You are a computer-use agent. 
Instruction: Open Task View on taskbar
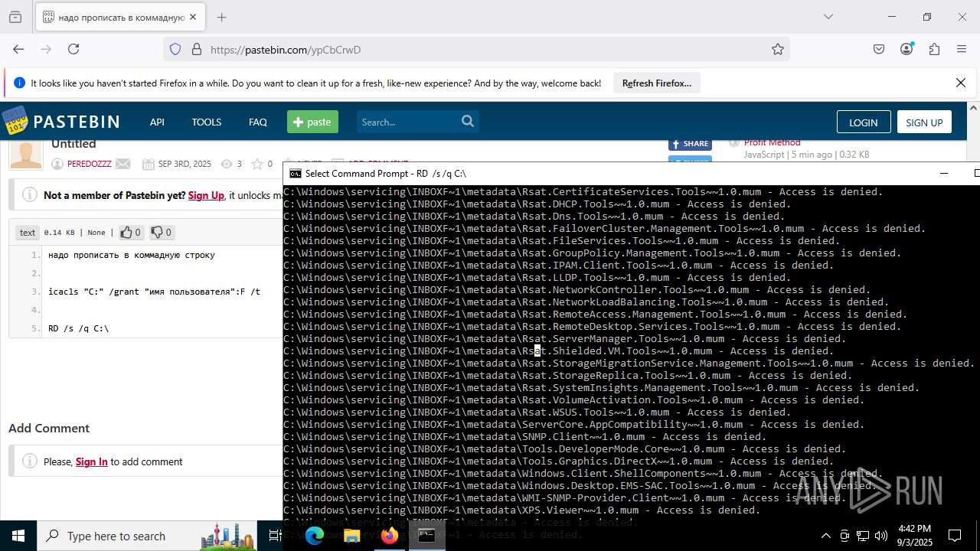tap(275, 536)
